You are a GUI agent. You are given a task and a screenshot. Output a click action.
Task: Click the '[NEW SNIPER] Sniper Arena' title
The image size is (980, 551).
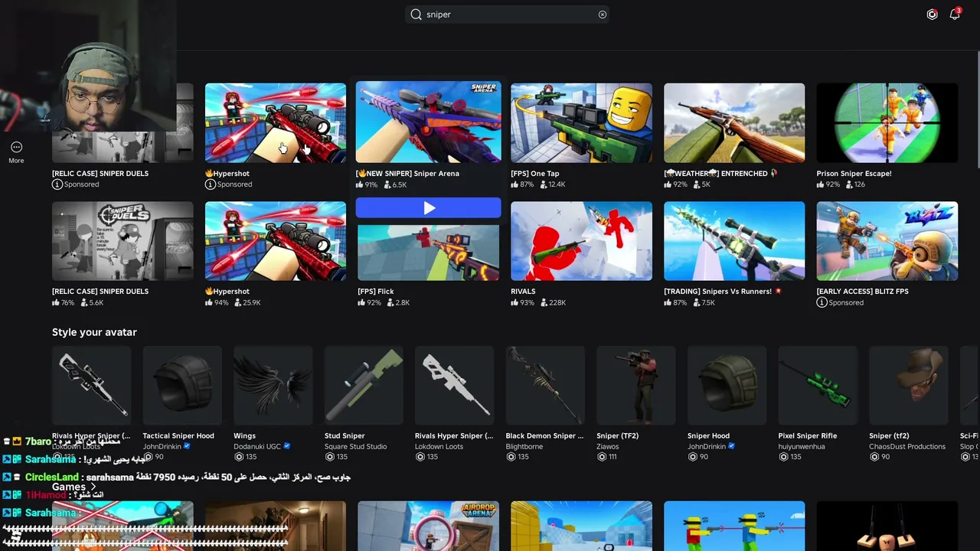pos(408,174)
